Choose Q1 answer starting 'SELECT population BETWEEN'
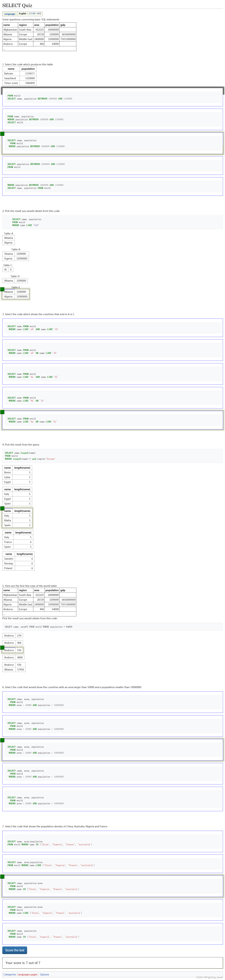 [x=113, y=165]
